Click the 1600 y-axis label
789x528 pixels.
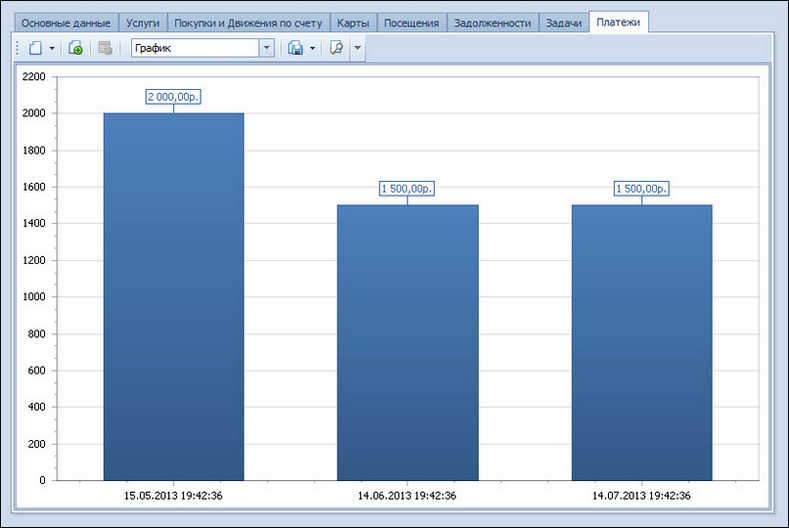click(x=34, y=187)
